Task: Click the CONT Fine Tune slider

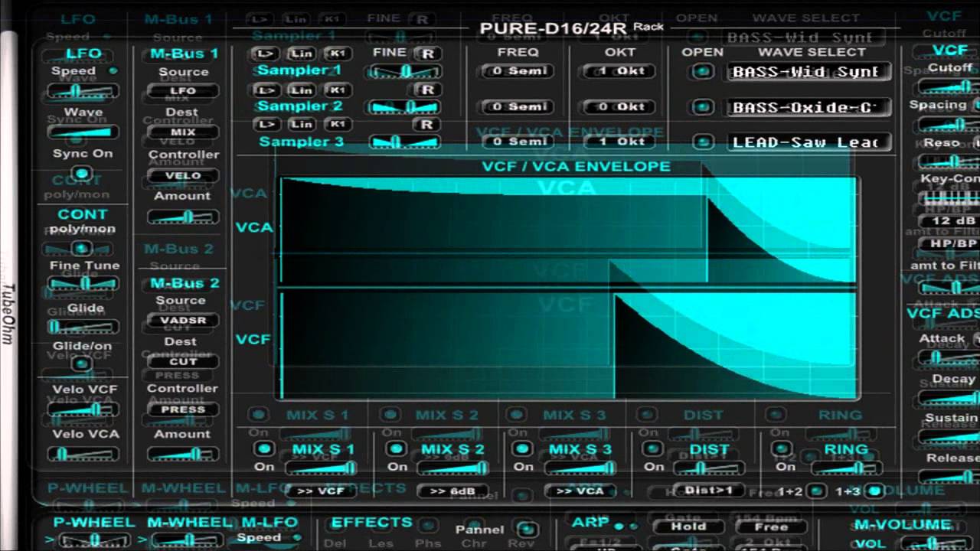Action: (x=83, y=284)
